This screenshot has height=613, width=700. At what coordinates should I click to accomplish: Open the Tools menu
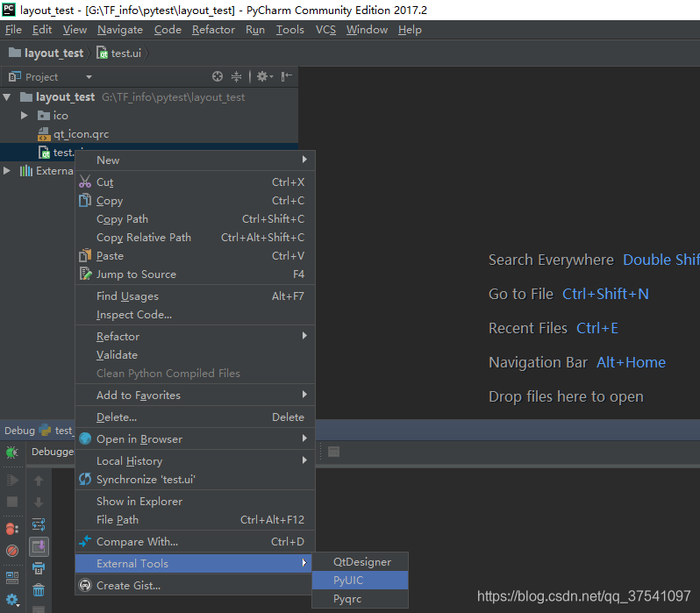click(x=289, y=30)
